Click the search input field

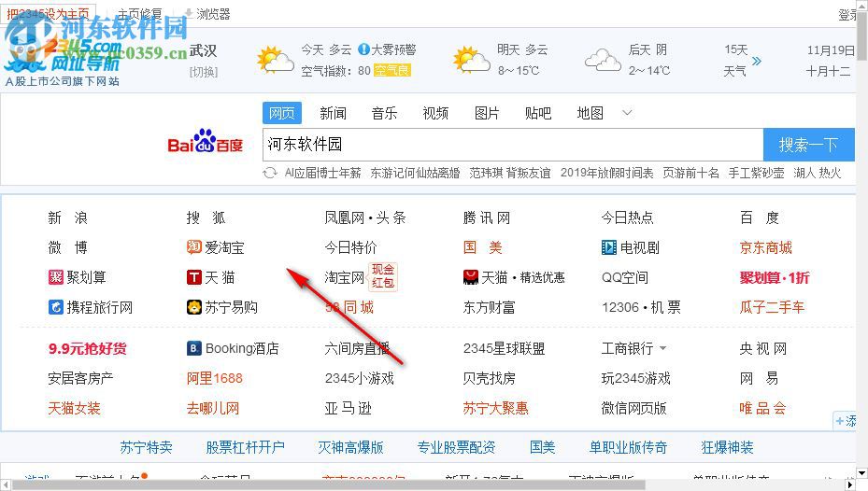point(513,145)
